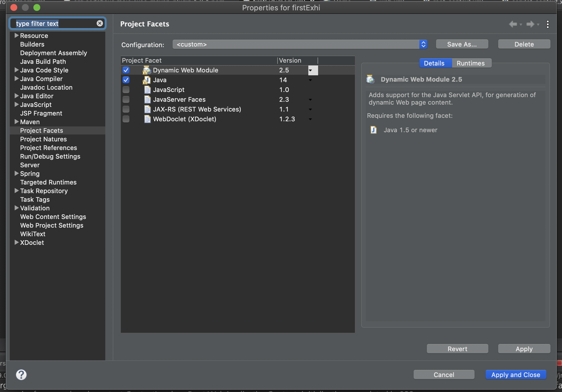Click the Dynamic Web Module facet icon
This screenshot has height=392, width=562.
click(x=147, y=70)
